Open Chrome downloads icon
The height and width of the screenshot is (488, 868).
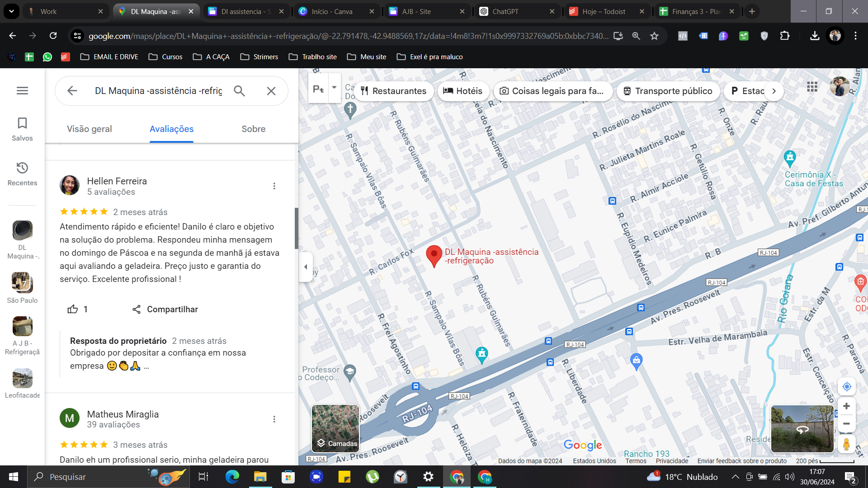click(x=815, y=36)
